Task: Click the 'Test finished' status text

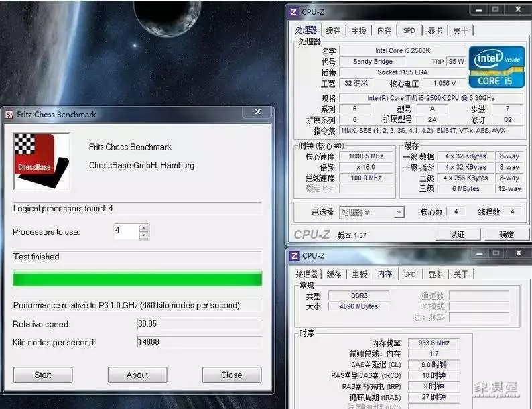Action: click(x=36, y=257)
